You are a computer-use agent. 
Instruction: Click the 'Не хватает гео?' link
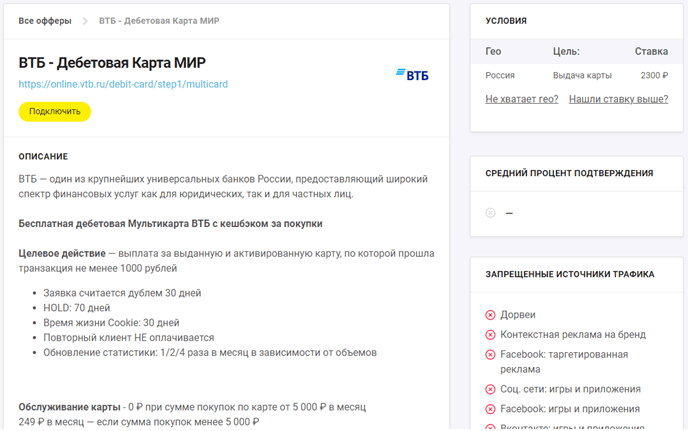(522, 99)
